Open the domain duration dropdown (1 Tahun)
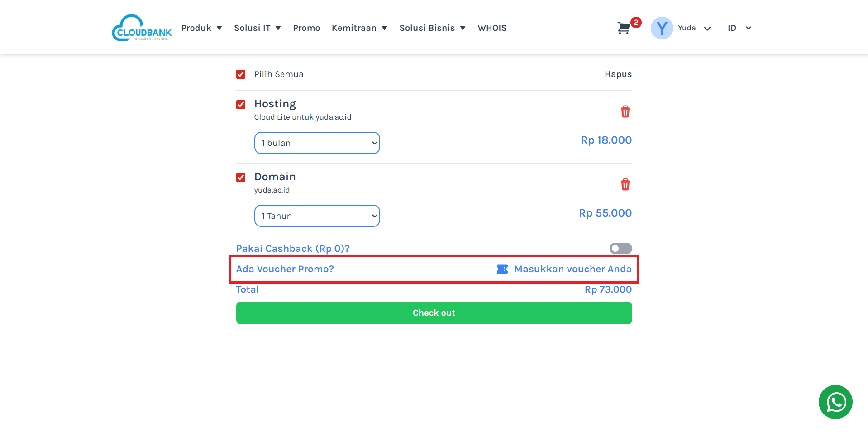 (317, 216)
